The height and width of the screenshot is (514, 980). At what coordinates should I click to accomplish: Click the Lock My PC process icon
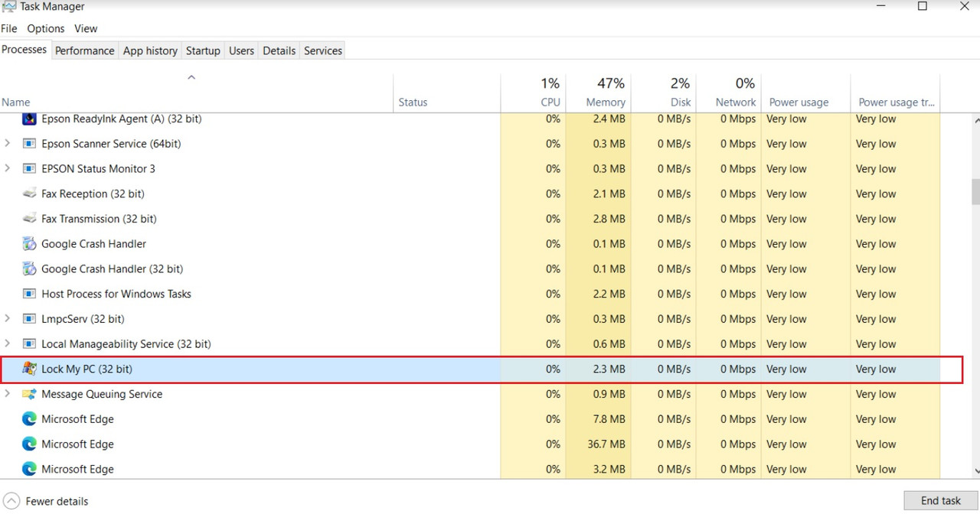click(x=29, y=369)
